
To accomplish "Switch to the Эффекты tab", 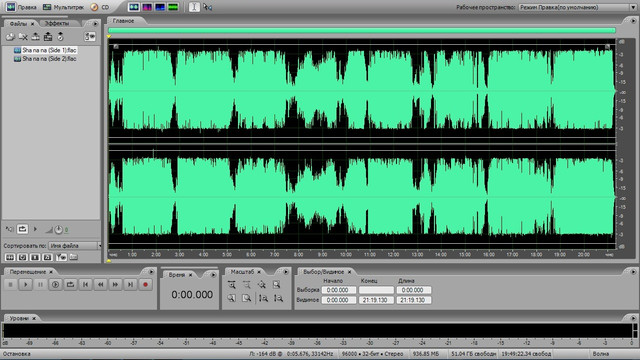I will click(x=57, y=23).
